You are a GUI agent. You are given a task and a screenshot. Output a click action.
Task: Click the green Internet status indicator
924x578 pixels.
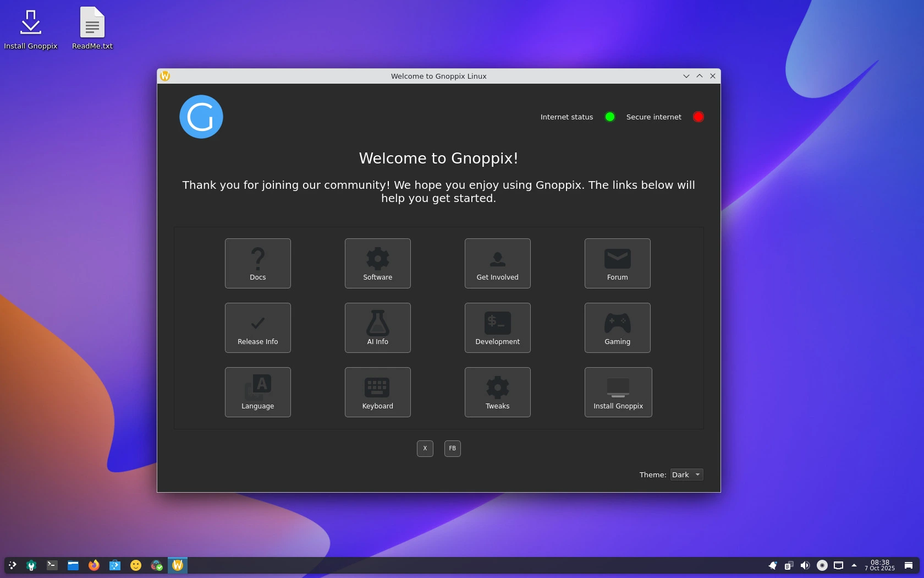tap(609, 117)
